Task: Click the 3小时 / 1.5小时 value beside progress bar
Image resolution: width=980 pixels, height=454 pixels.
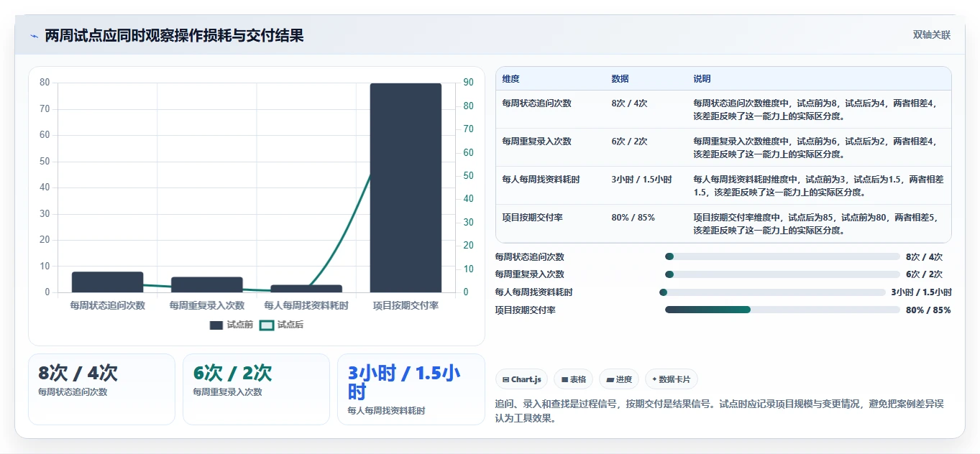Action: 921,292
